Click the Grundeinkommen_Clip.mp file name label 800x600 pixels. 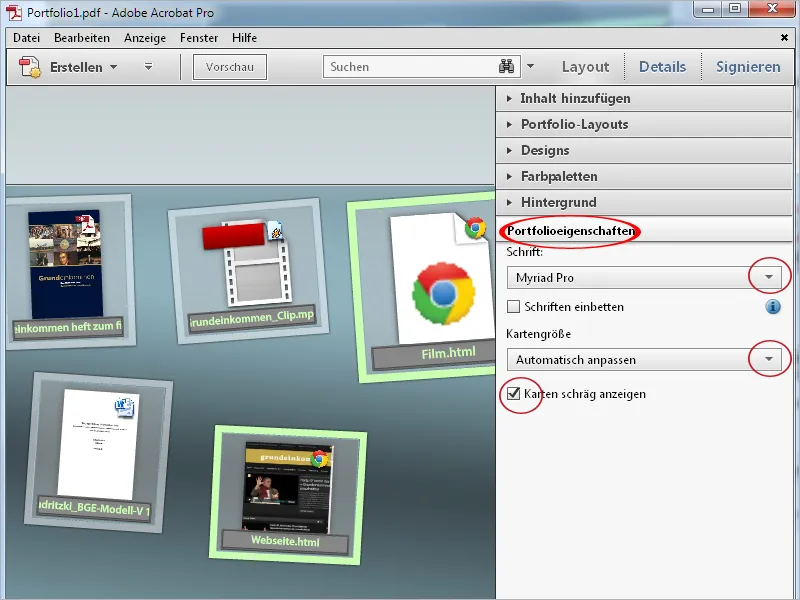point(252,318)
